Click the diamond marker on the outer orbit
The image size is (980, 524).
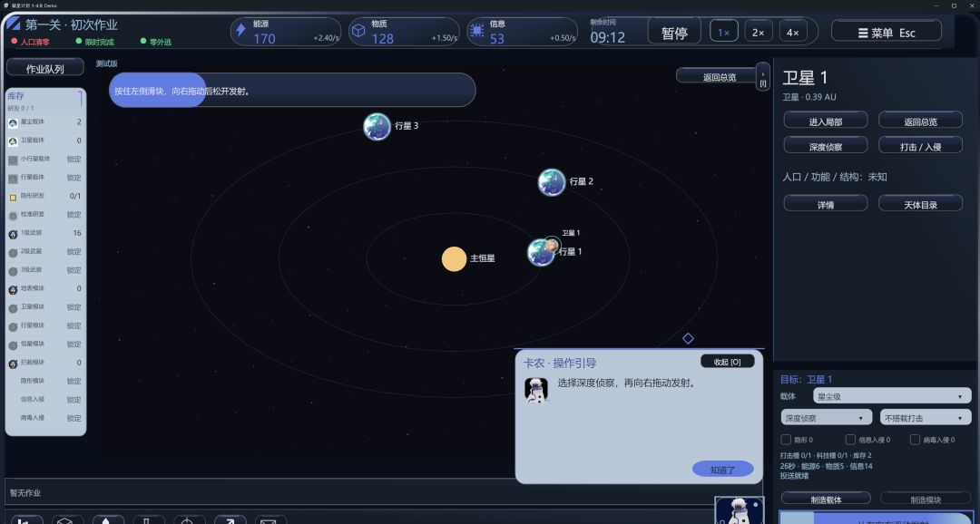(688, 338)
